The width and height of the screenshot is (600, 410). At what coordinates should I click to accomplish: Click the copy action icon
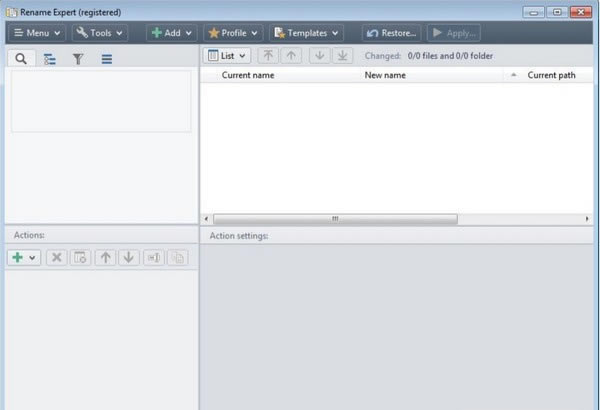[178, 258]
